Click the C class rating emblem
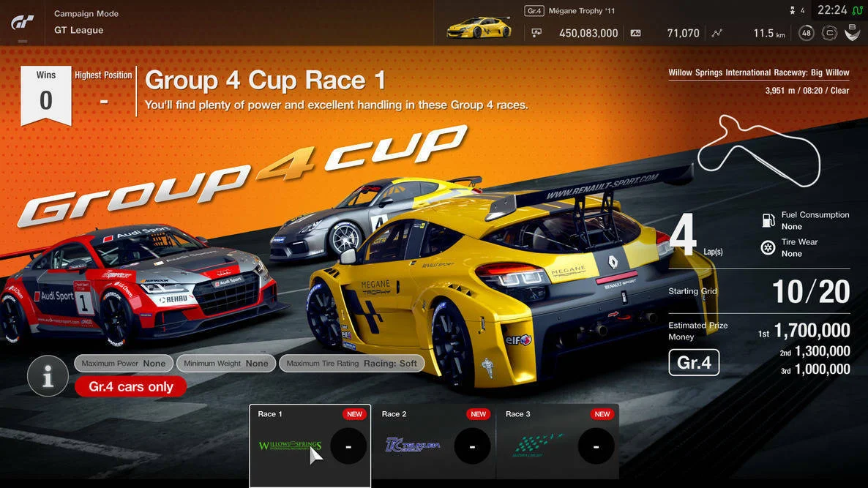This screenshot has width=868, height=488. click(829, 33)
